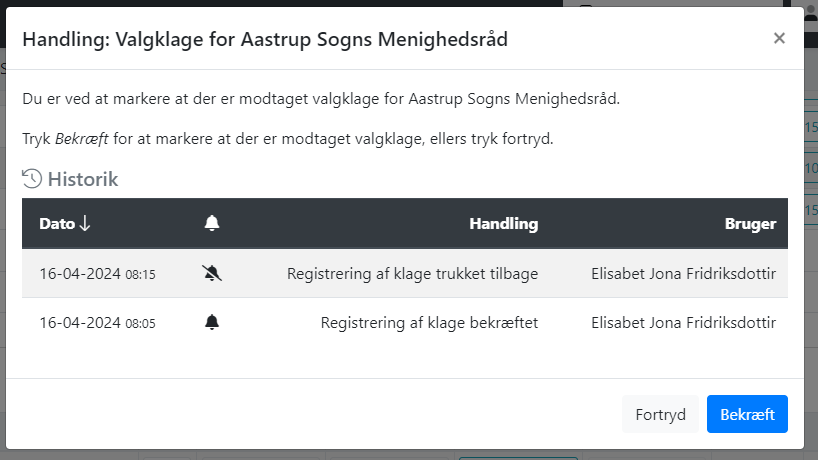Click 'Registrering af klage bekræftet' entry

click(429, 323)
